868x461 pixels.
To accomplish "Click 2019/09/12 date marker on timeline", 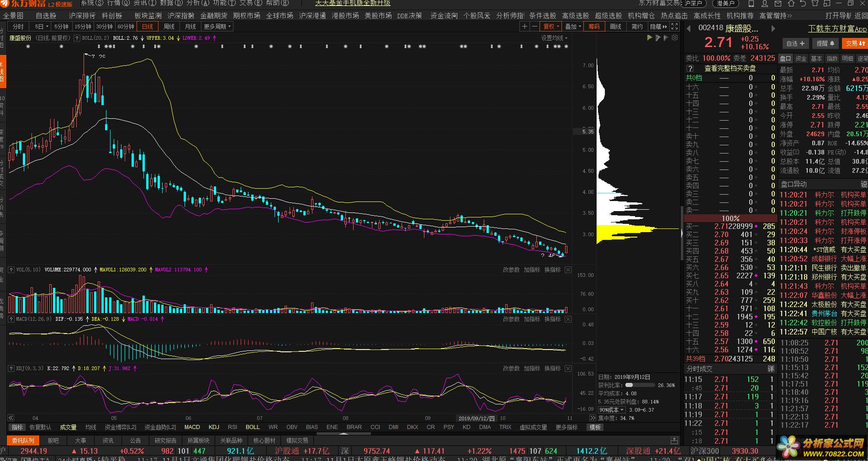I will click(476, 418).
